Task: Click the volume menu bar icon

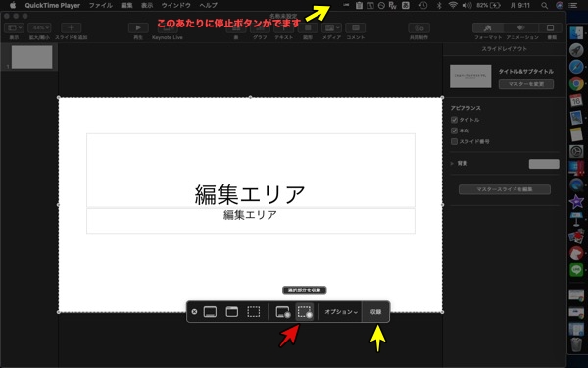Action: 466,5
